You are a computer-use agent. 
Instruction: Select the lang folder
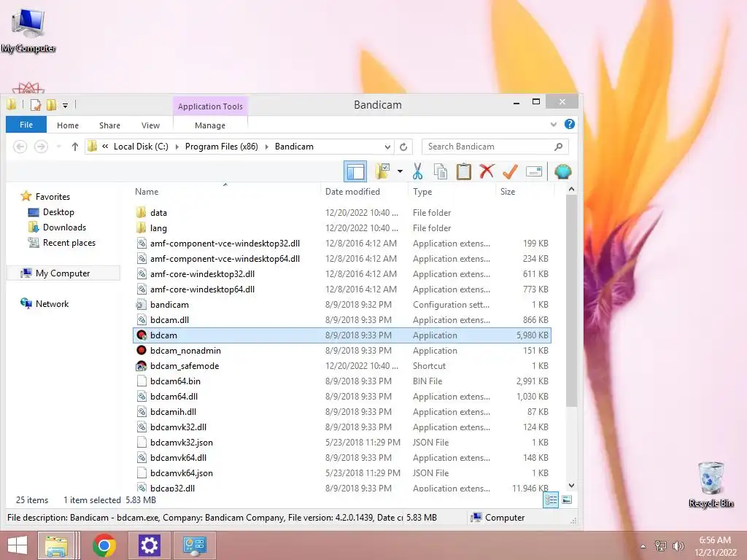coord(158,228)
